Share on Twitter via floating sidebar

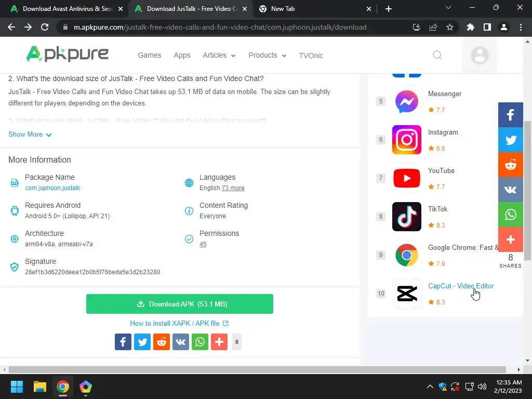click(510, 140)
